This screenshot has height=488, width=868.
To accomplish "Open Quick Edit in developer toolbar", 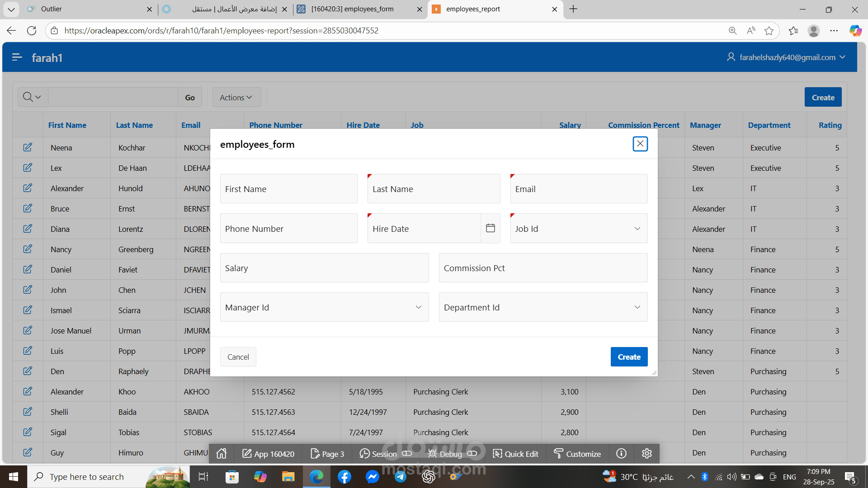I will pyautogui.click(x=515, y=454).
